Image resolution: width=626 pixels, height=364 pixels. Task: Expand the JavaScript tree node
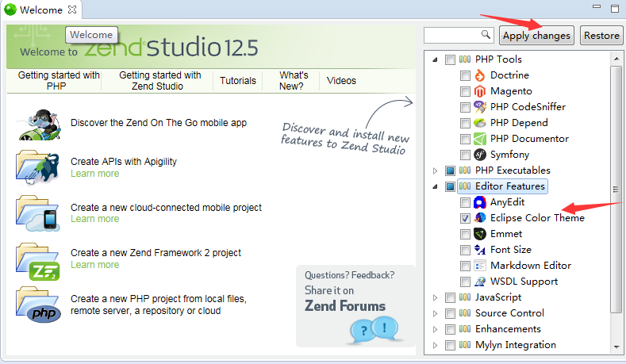(435, 297)
